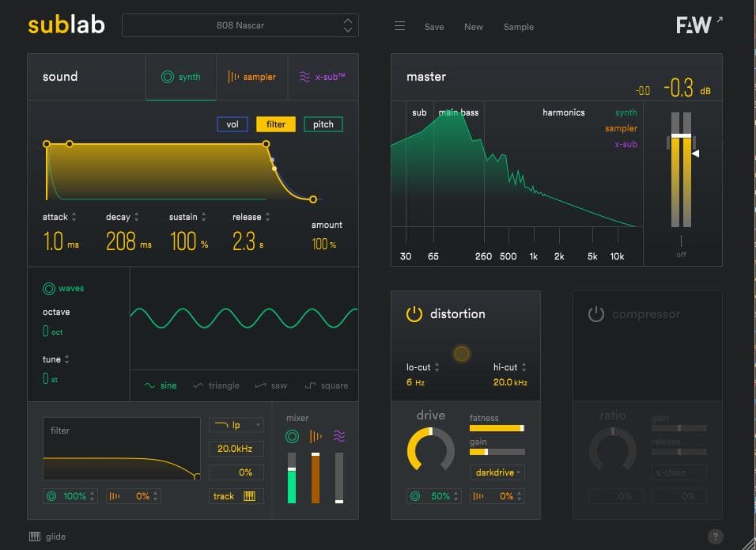
Task: Select the vol envelope tab
Action: point(232,124)
